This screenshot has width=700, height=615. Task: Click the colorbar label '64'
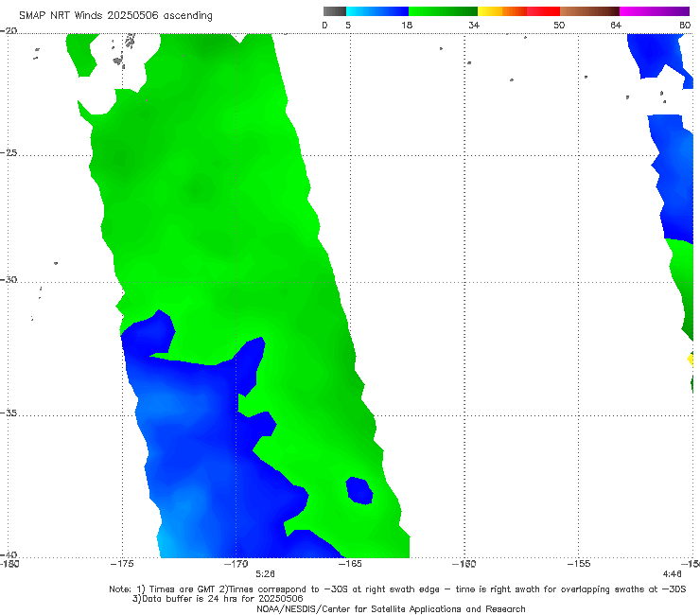tap(616, 25)
